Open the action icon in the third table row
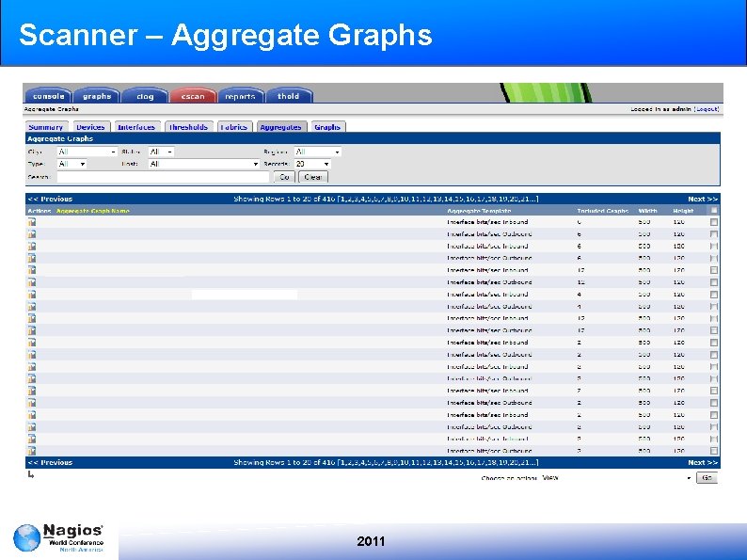 click(32, 246)
